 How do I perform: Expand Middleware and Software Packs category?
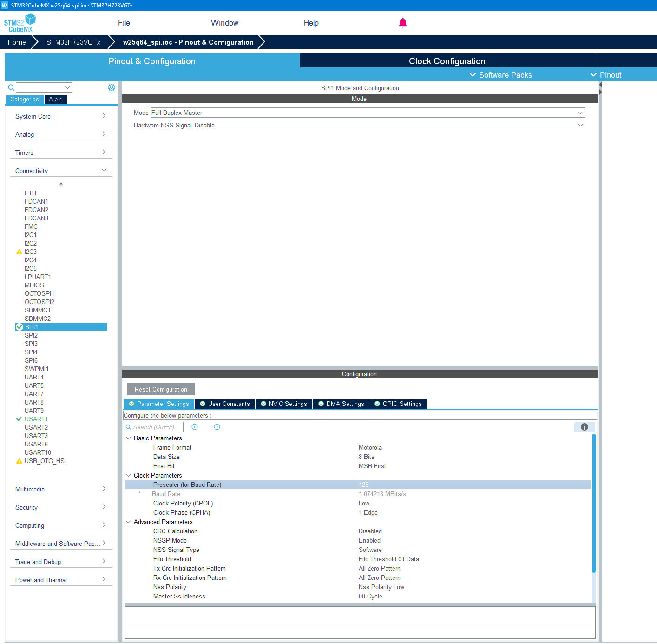pyautogui.click(x=61, y=544)
